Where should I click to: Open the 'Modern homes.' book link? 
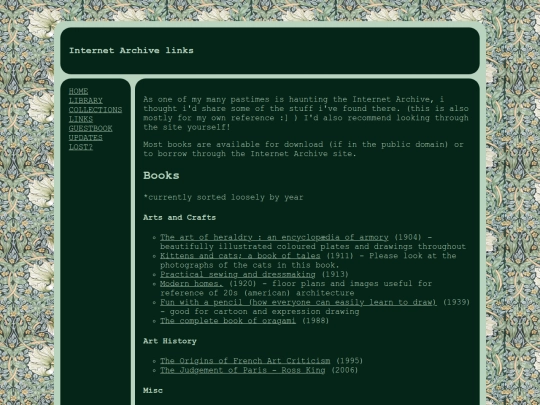click(x=191, y=284)
